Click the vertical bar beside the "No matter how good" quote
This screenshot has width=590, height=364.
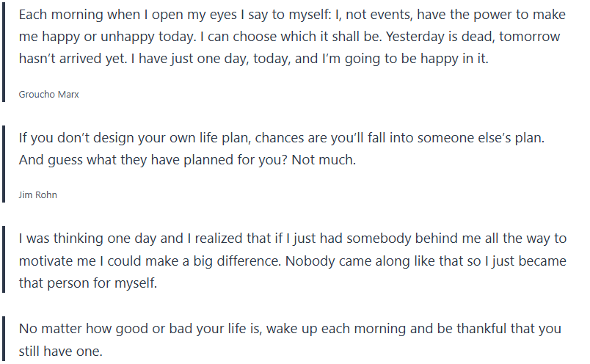(x=4, y=339)
